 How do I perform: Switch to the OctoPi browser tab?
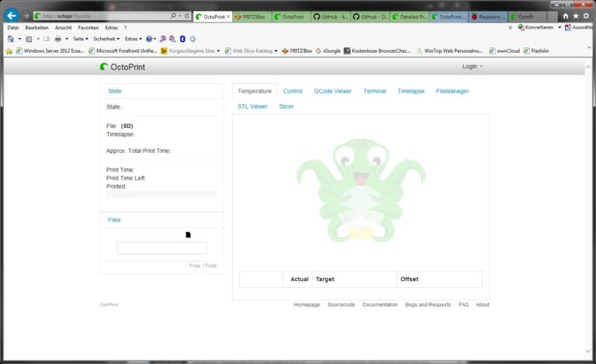pyautogui.click(x=528, y=17)
